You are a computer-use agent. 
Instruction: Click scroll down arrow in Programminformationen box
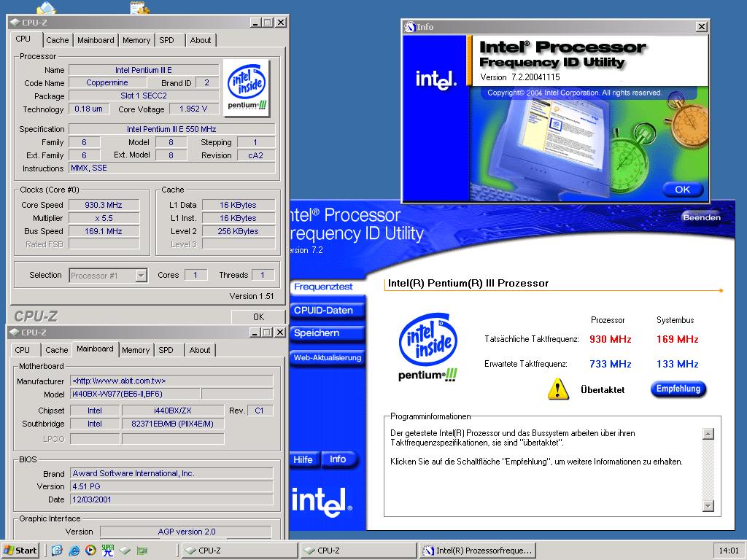(708, 506)
